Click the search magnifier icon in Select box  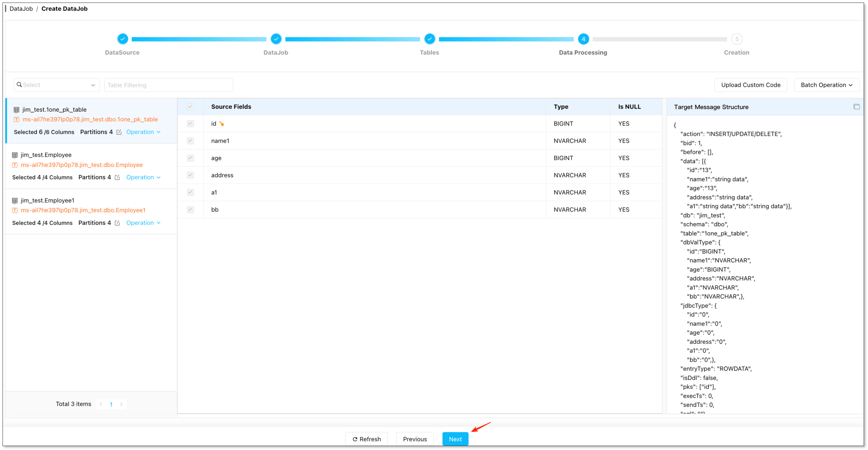(19, 85)
